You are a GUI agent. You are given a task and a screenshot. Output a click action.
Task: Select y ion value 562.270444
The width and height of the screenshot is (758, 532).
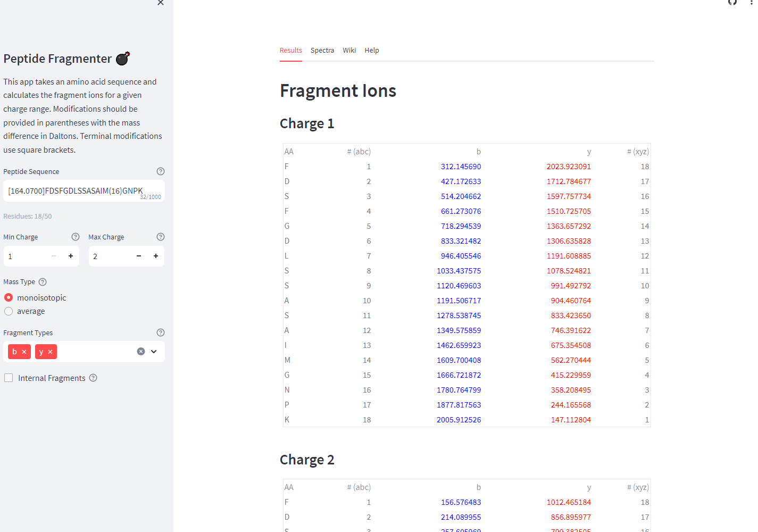(x=571, y=360)
